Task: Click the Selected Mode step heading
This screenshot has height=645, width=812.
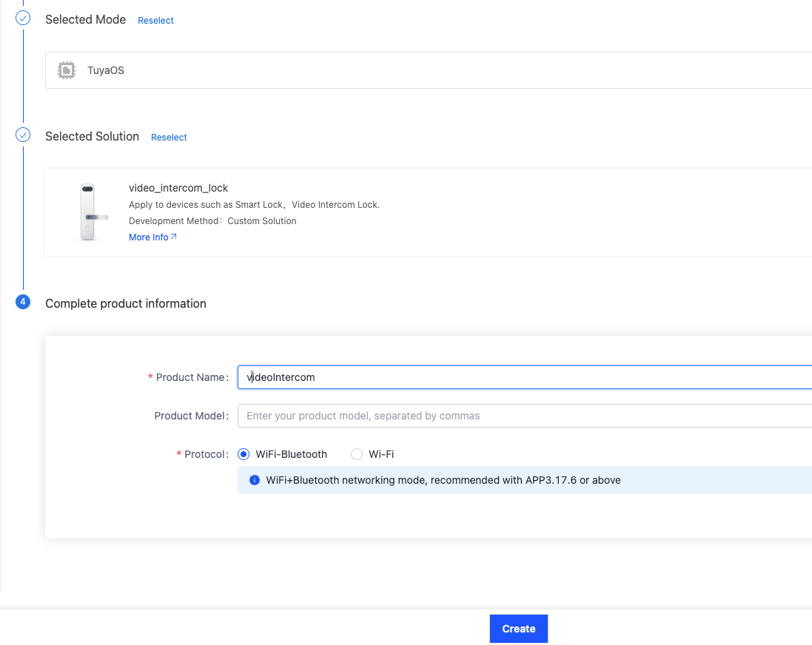Action: (85, 19)
